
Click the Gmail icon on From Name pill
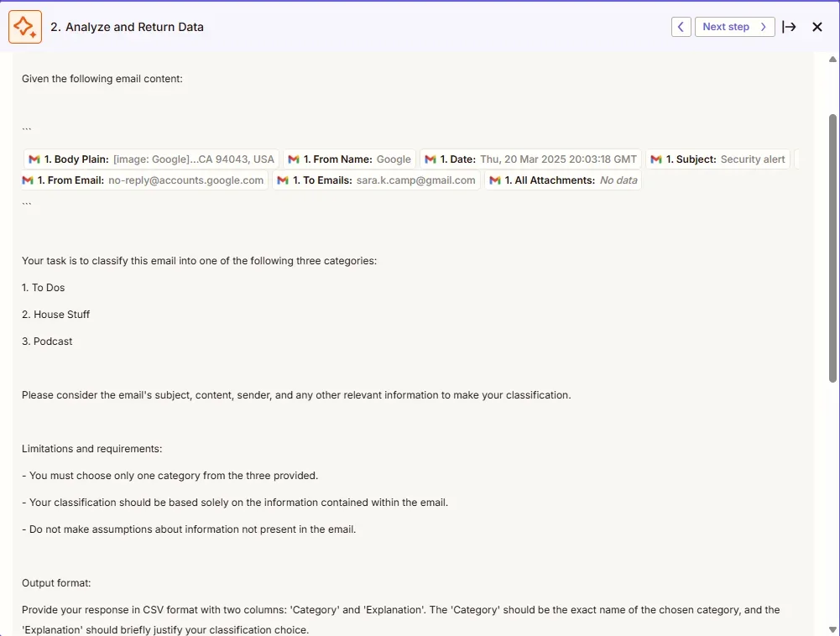tap(294, 159)
